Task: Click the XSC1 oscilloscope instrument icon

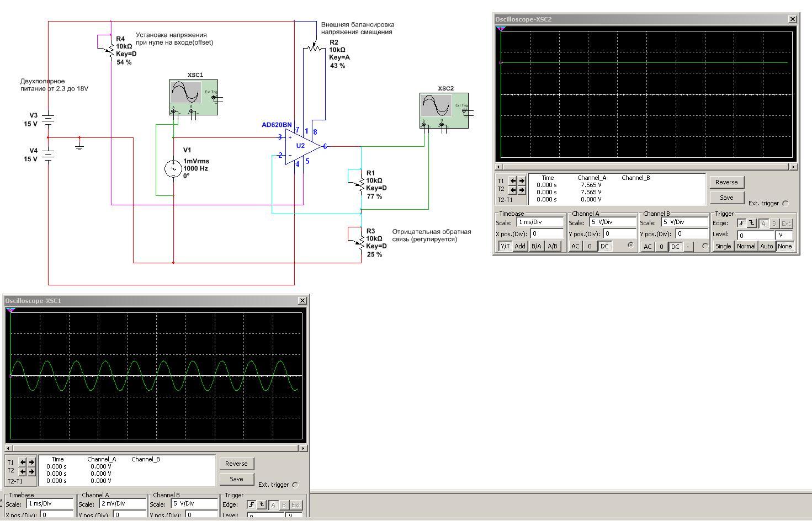Action: click(x=193, y=97)
